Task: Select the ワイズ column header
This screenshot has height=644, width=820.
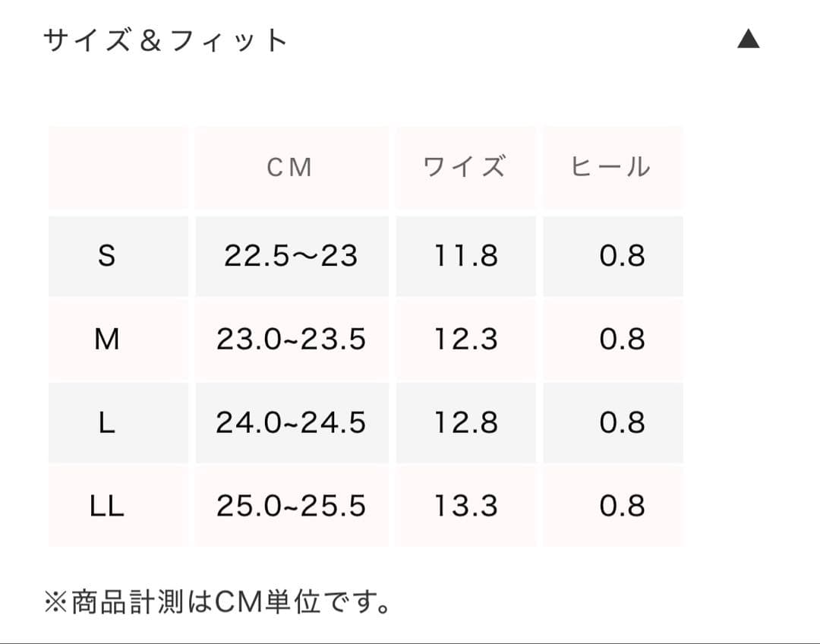Action: 465,167
